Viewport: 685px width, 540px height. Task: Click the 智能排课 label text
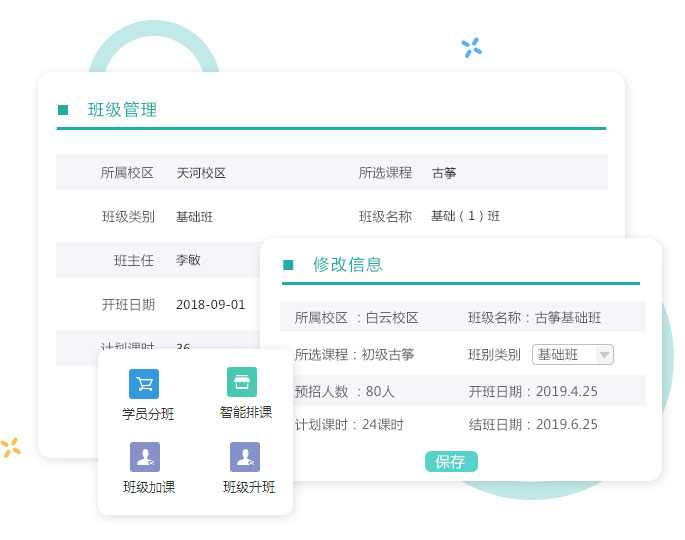coord(246,412)
